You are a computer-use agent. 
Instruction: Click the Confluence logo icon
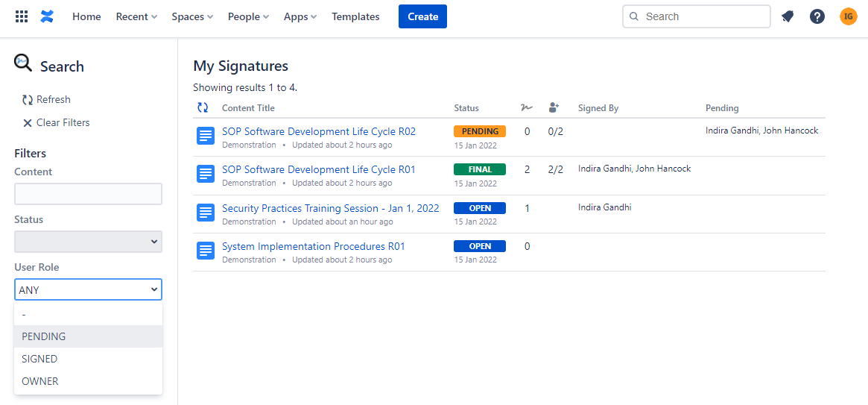tap(48, 16)
